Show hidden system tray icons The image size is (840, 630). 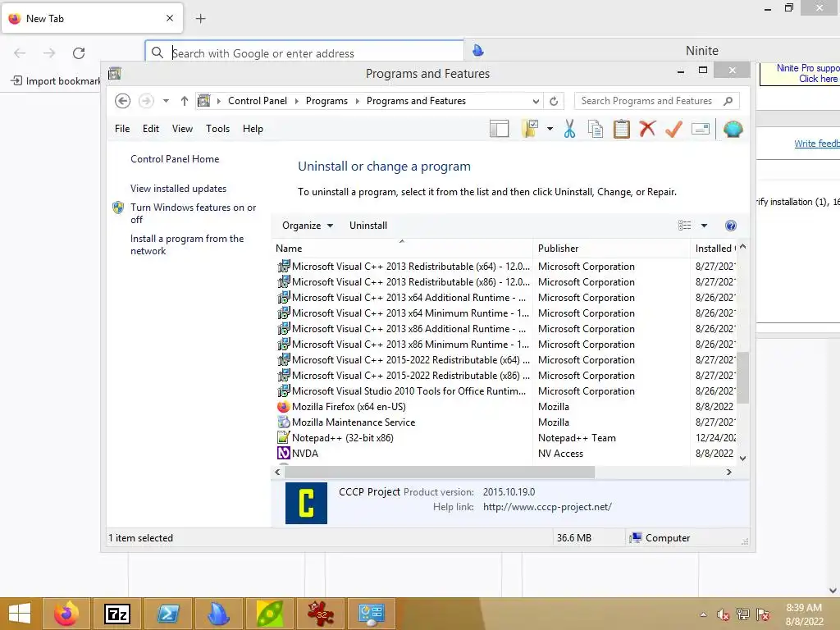pyautogui.click(x=703, y=614)
